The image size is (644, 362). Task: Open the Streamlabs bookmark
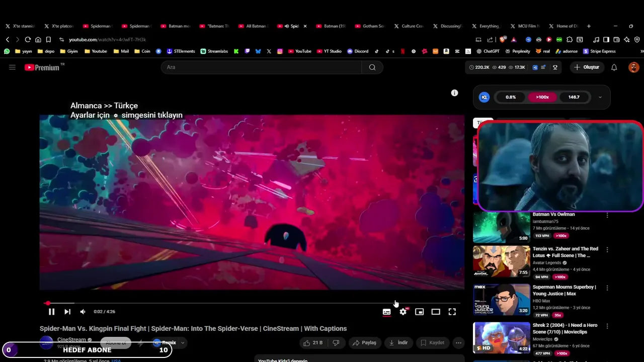214,51
